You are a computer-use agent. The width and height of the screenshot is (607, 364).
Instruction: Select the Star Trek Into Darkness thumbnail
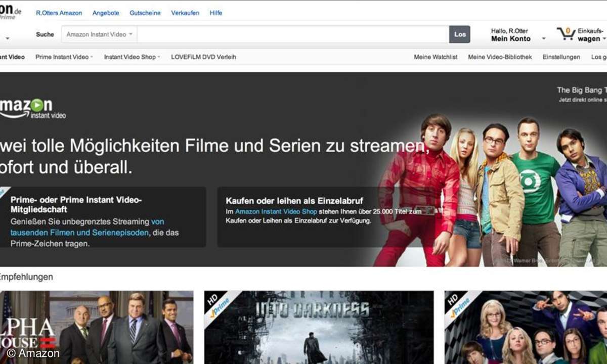[319, 327]
